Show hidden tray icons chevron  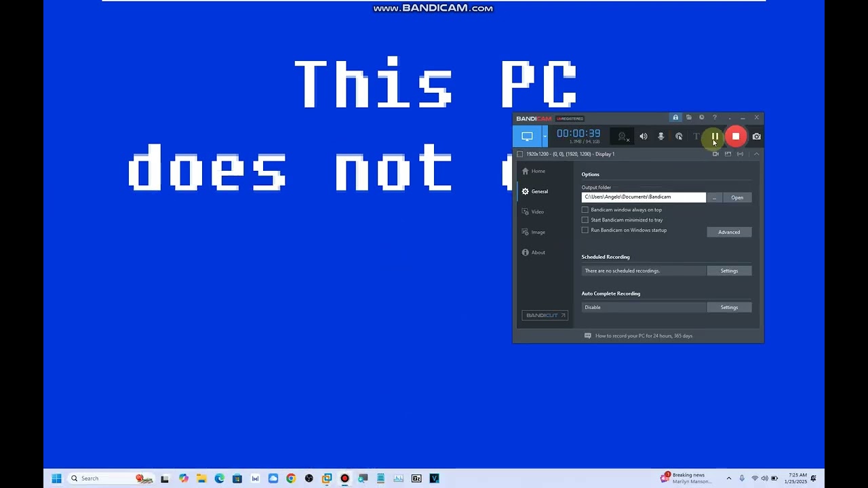(729, 479)
